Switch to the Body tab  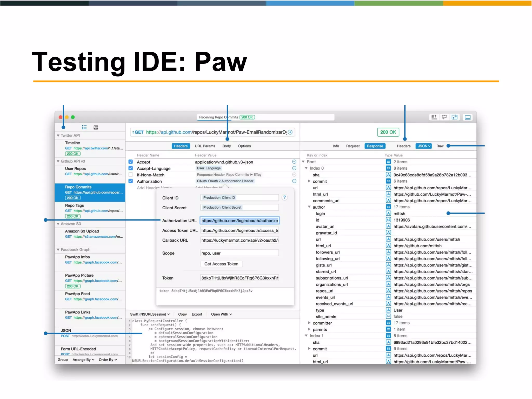pos(227,146)
